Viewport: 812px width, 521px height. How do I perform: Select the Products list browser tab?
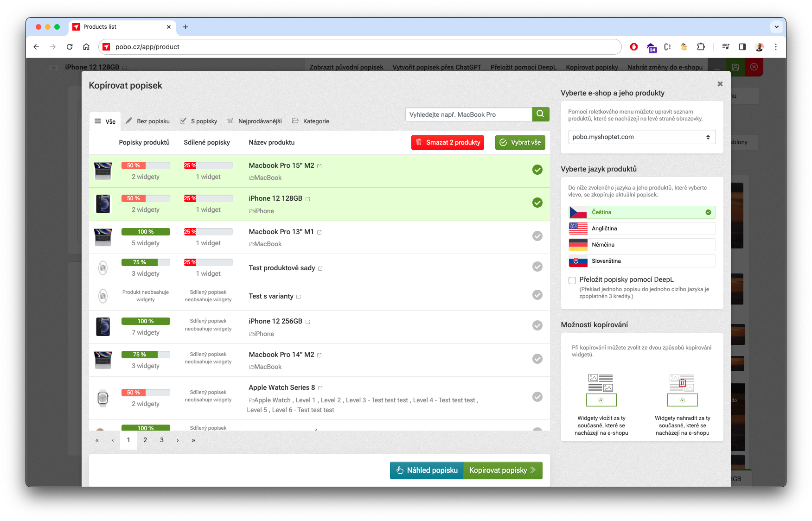pyautogui.click(x=122, y=27)
